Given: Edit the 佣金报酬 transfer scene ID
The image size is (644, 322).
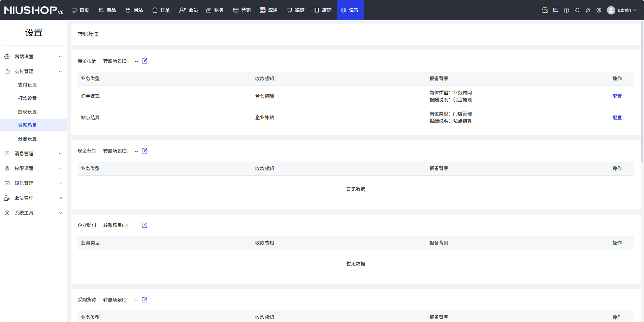Looking at the screenshot, I should point(144,61).
